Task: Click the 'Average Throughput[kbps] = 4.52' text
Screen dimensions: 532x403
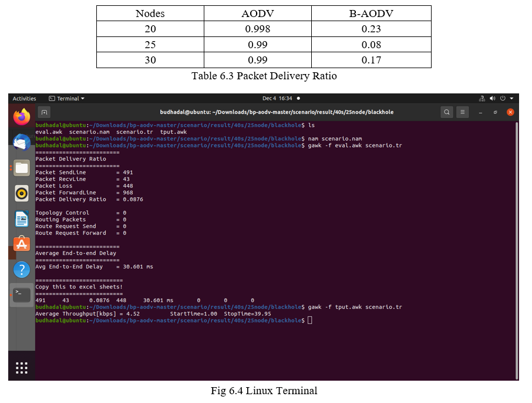Action: [x=87, y=314]
